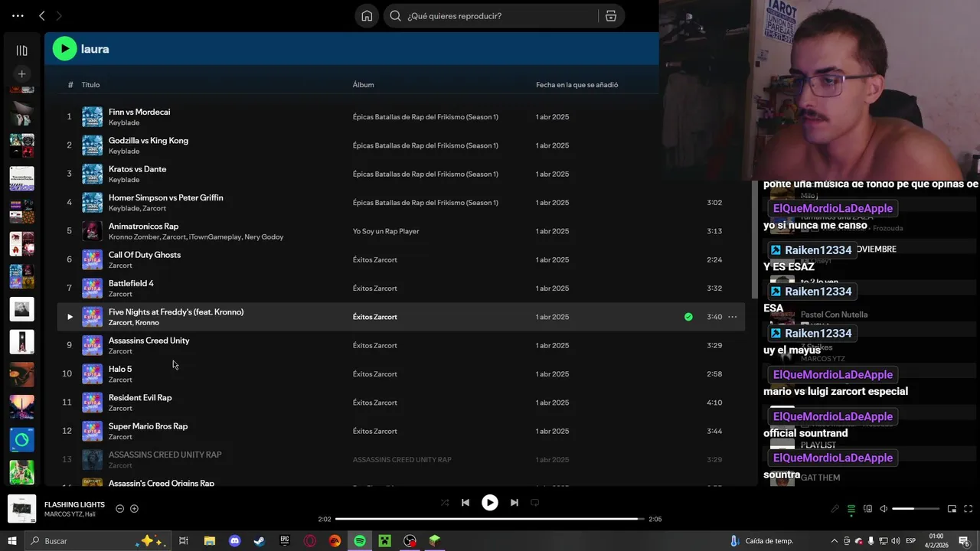
Task: Open the Browse icon in search bar
Action: [x=610, y=16]
